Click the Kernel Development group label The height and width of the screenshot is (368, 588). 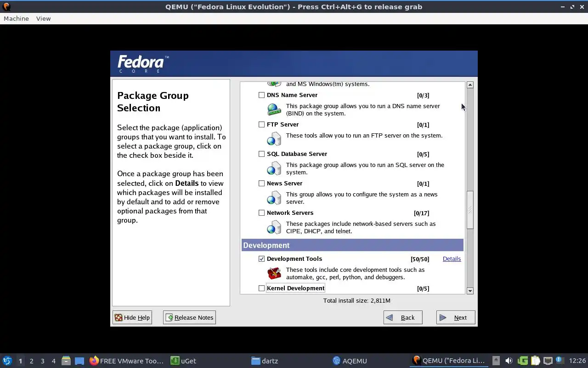tap(295, 288)
